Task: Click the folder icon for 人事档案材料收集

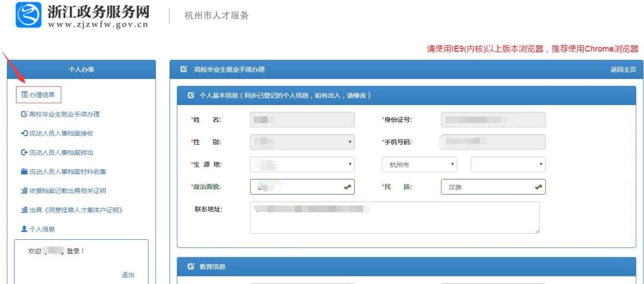Action: tap(24, 171)
